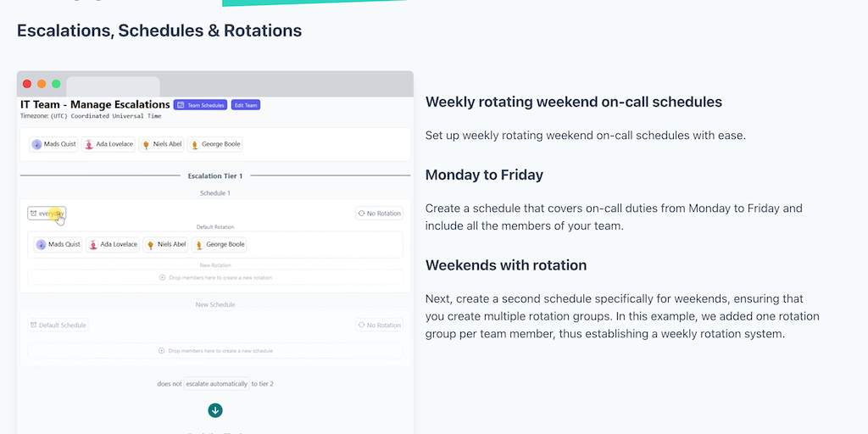Screen dimensions: 868x434
Task: Open Schedule 1 'No Rotation' selector
Action: [379, 214]
